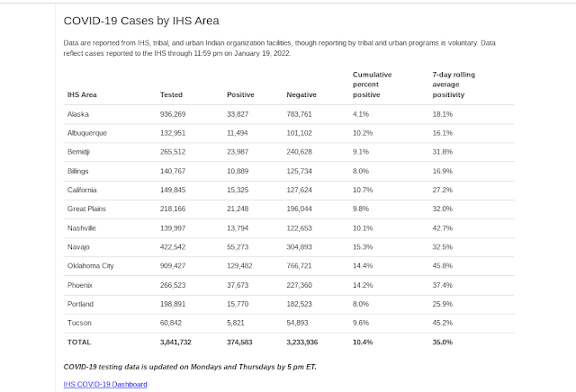Click Phoenix negative count 227,360
The width and height of the screenshot is (576, 392).
pos(299,285)
